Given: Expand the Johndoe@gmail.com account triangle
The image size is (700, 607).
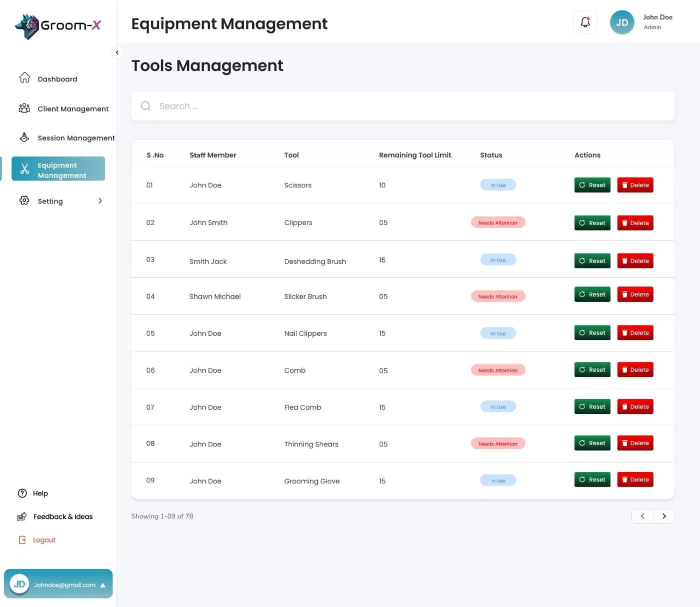Looking at the screenshot, I should [103, 585].
